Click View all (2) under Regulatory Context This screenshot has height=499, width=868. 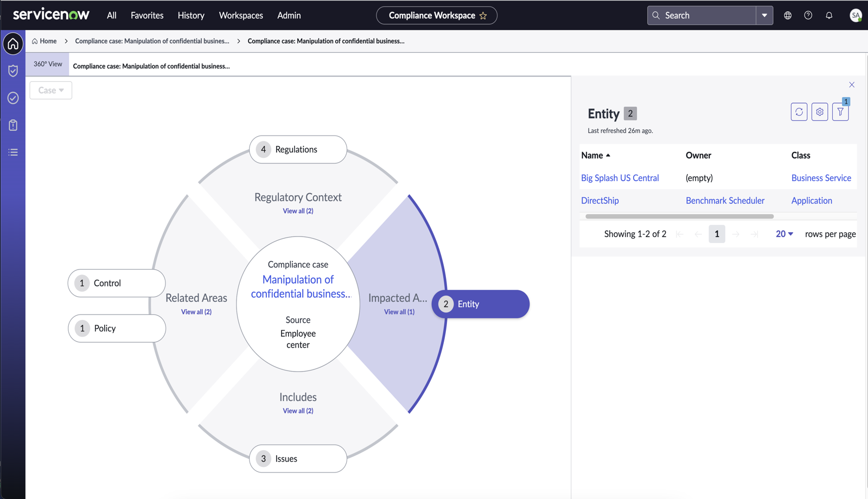pos(298,211)
